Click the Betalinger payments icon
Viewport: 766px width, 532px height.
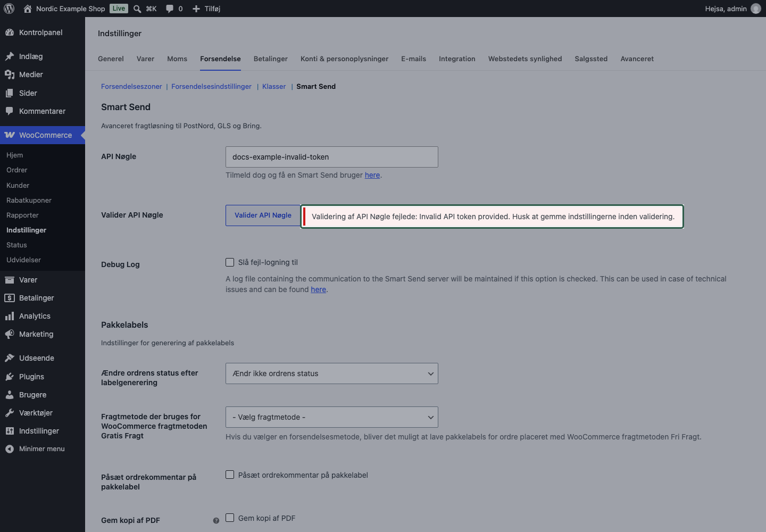point(10,298)
